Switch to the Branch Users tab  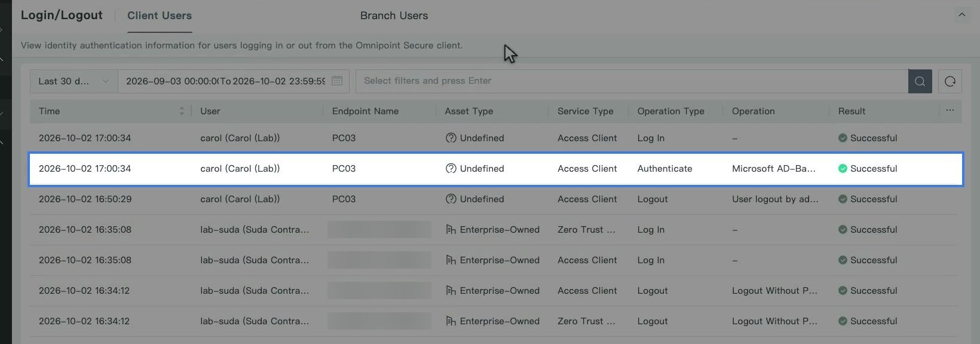(394, 16)
